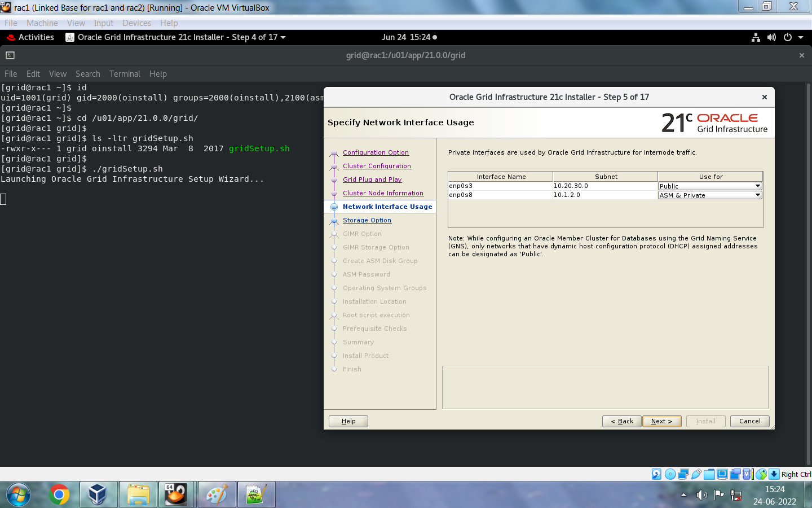The image size is (812, 508).
Task: Click the empty message box in the installer
Action: 605,387
